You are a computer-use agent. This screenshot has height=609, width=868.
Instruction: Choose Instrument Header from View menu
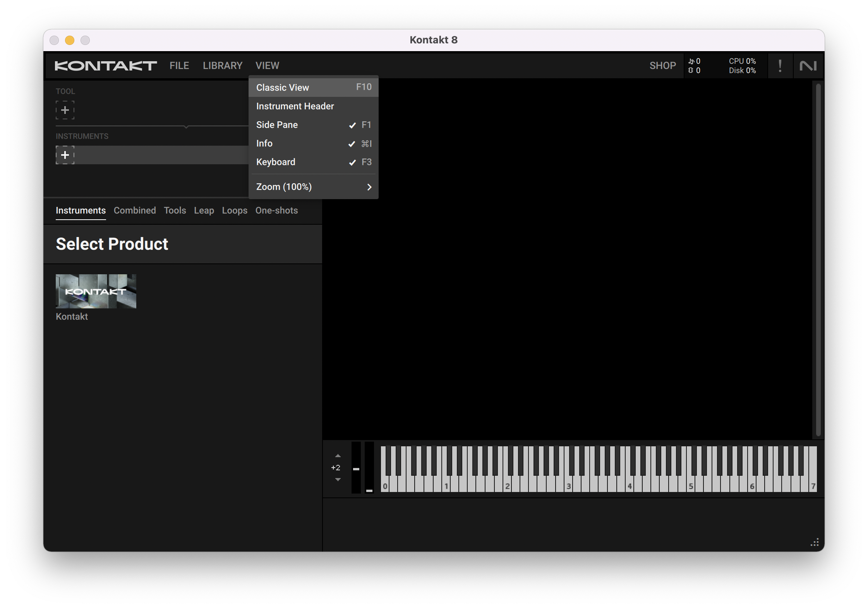pos(313,106)
